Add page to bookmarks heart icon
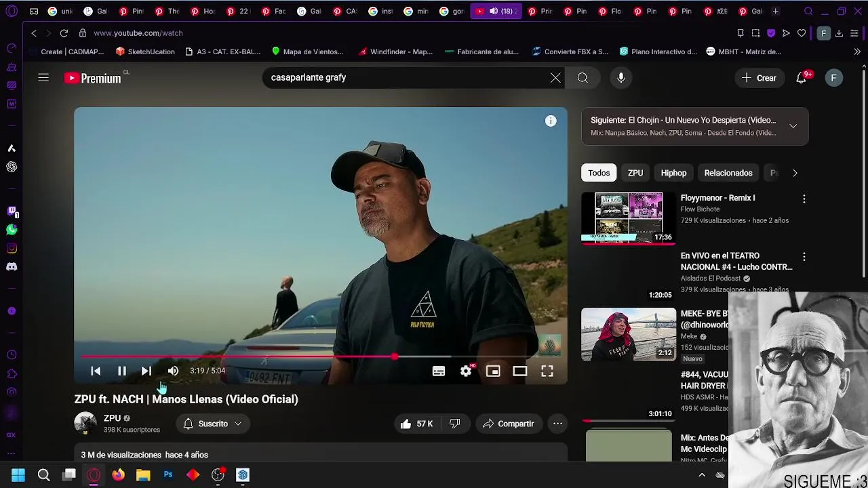Image resolution: width=868 pixels, height=488 pixels. click(802, 33)
